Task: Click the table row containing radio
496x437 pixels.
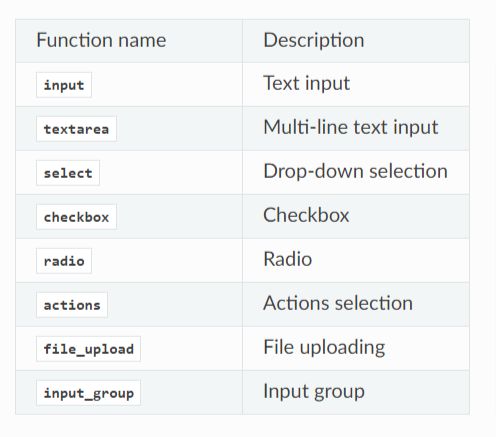Action: 242,261
